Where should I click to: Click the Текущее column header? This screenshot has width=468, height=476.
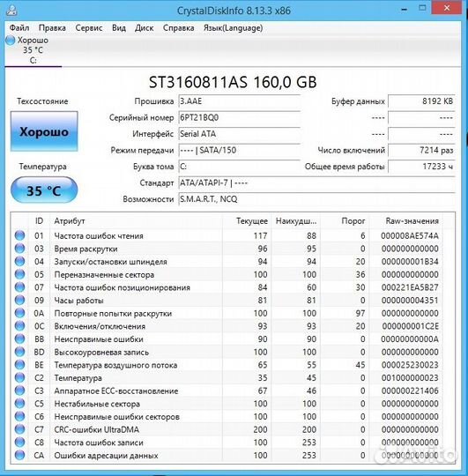[x=247, y=220]
